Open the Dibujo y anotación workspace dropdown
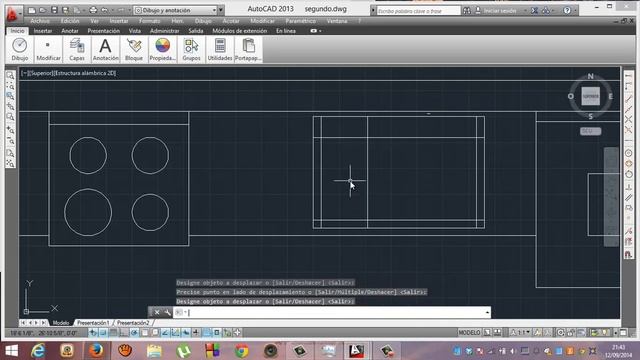 [x=176, y=10]
